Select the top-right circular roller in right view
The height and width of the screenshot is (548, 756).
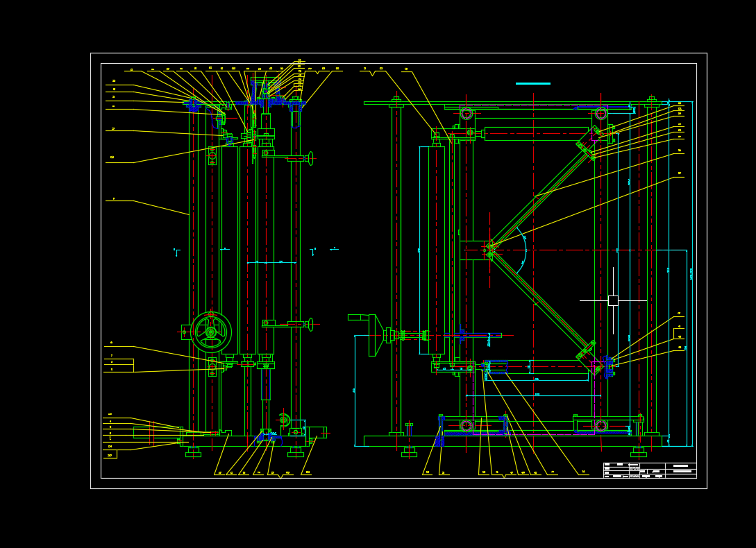click(x=600, y=114)
